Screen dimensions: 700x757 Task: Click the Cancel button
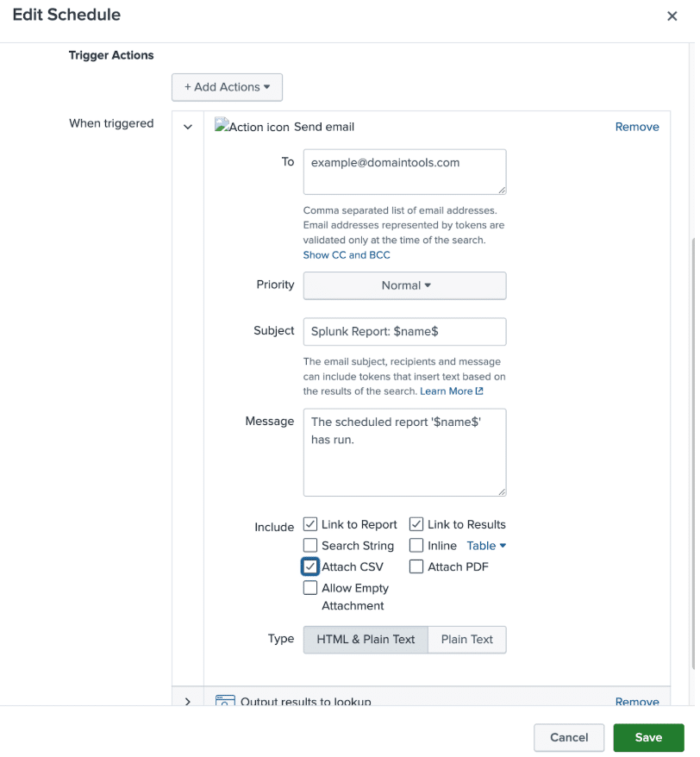(x=568, y=737)
